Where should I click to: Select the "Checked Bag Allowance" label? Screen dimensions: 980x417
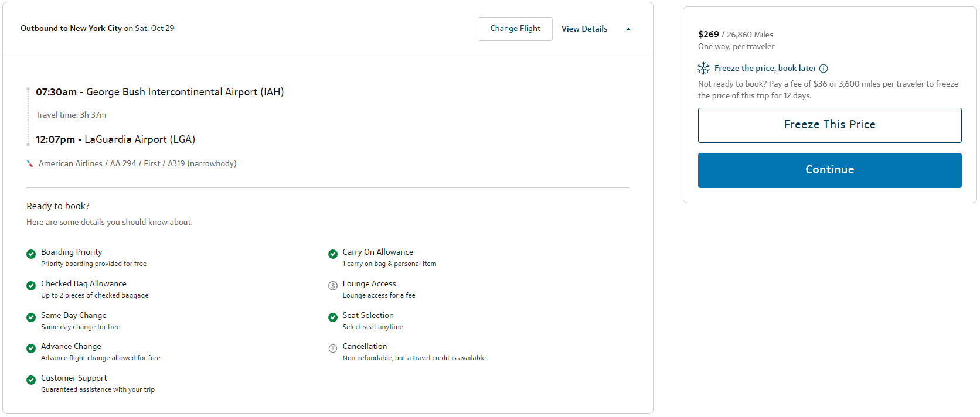(84, 283)
